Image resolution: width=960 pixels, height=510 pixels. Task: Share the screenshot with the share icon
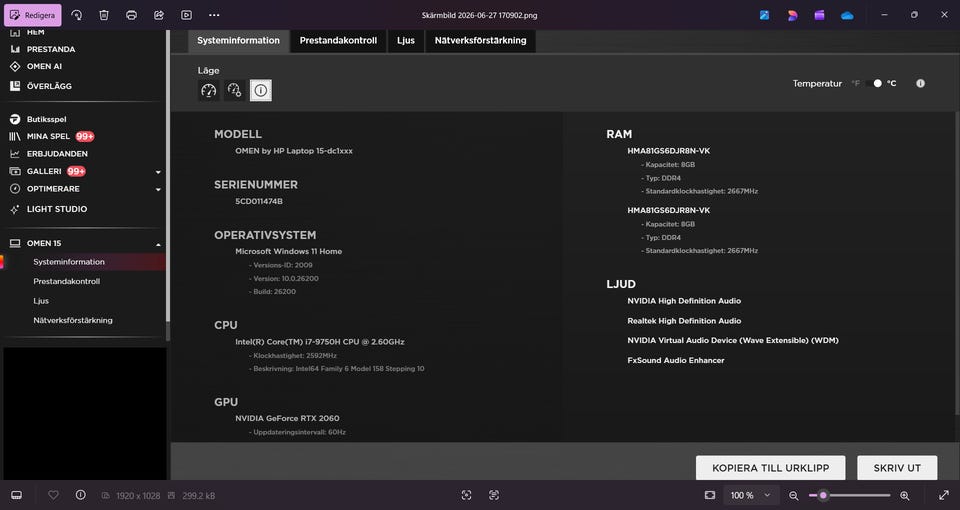tap(159, 15)
